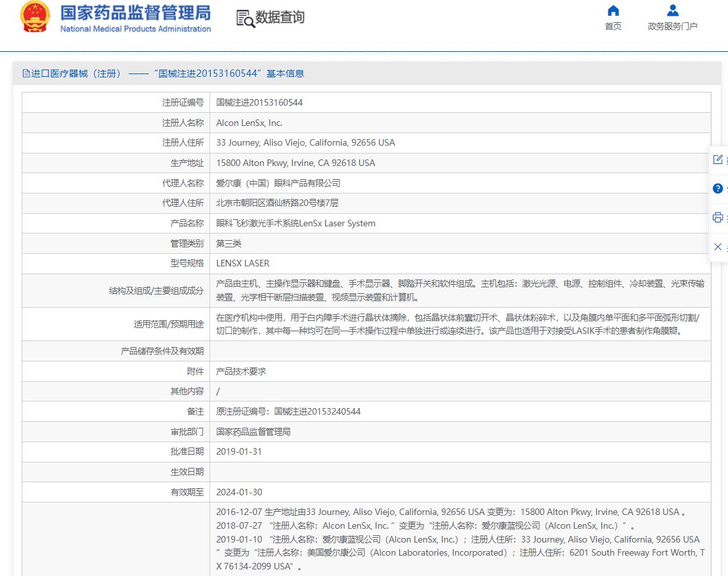Select the expiry date 2024-01-30
728x576 pixels.
(239, 493)
